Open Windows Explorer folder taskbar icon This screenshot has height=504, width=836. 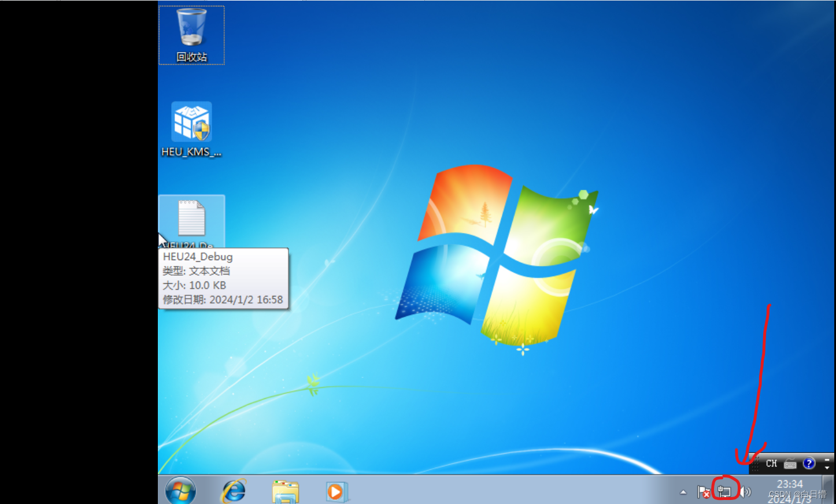[x=286, y=492]
